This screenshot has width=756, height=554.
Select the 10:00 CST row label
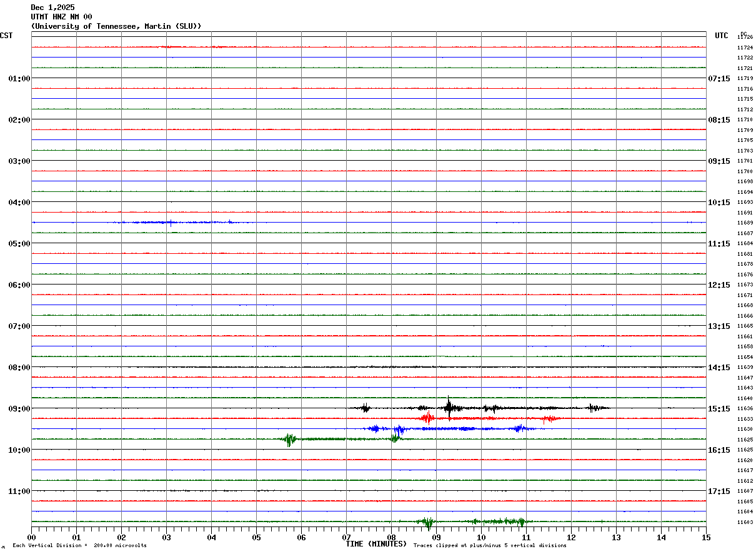[x=19, y=450]
